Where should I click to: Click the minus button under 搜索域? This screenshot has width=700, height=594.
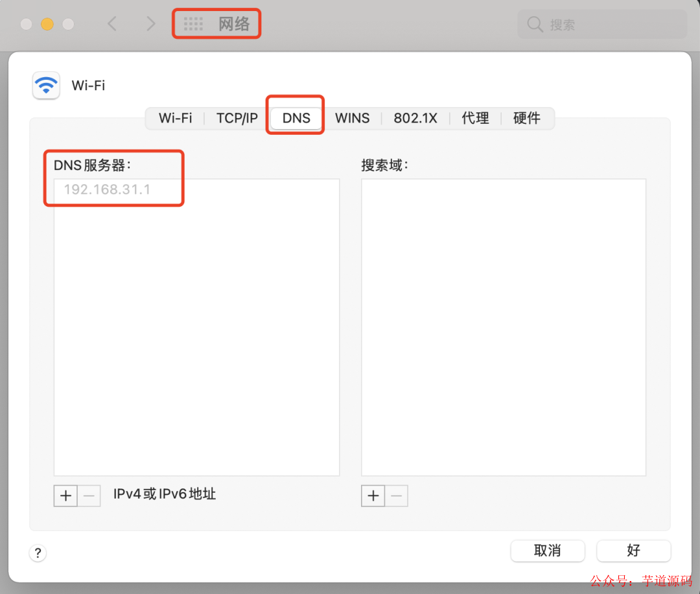point(397,495)
